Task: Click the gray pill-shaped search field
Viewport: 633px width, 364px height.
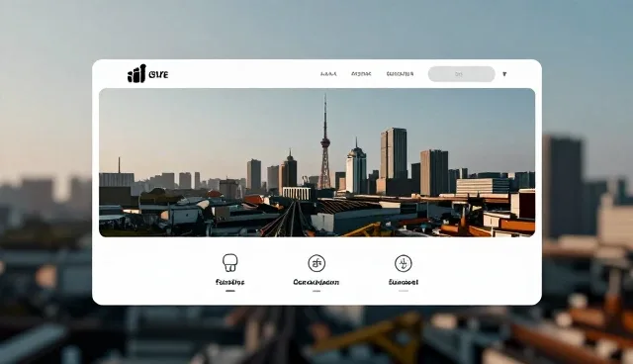Action: (x=462, y=74)
